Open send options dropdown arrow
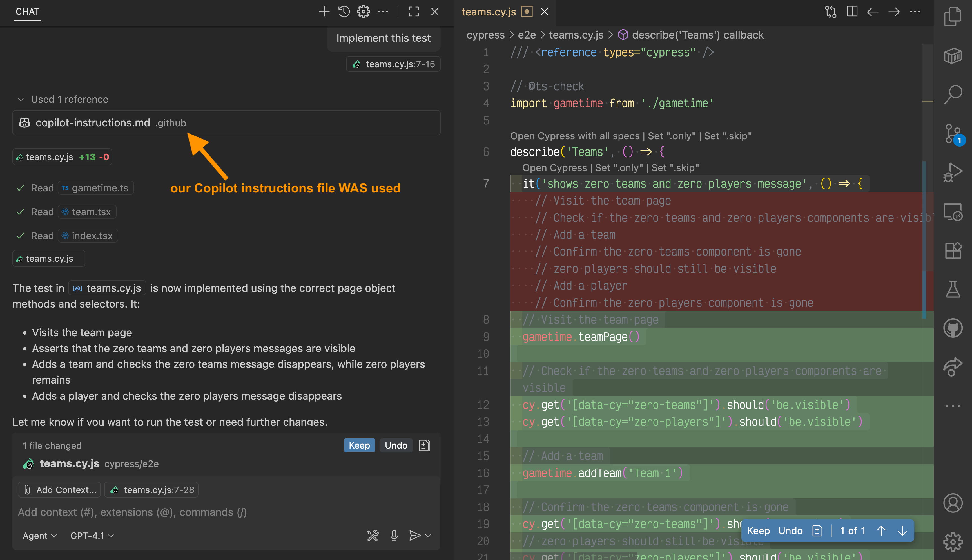972x560 pixels. coord(428,536)
